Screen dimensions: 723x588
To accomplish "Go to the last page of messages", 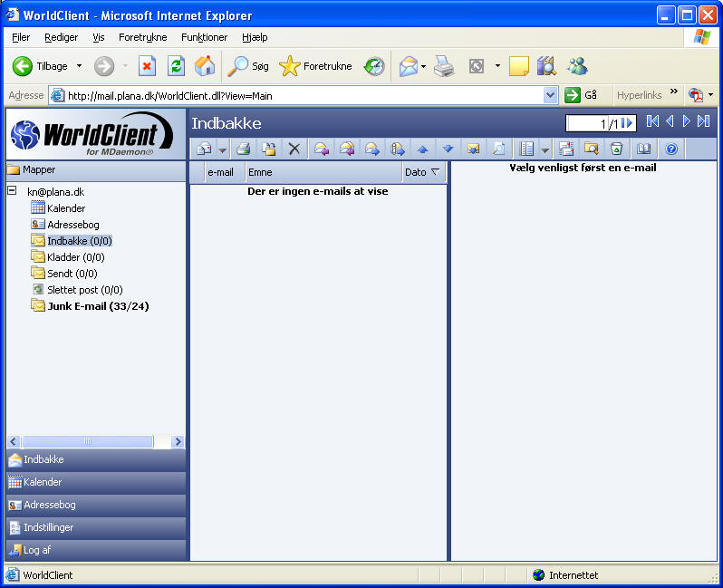I will [703, 122].
